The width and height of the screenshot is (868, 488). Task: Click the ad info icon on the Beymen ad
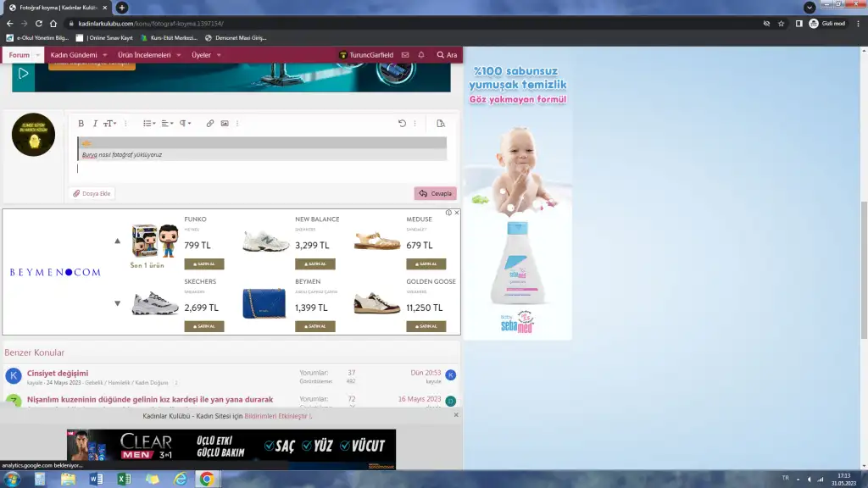tap(448, 213)
